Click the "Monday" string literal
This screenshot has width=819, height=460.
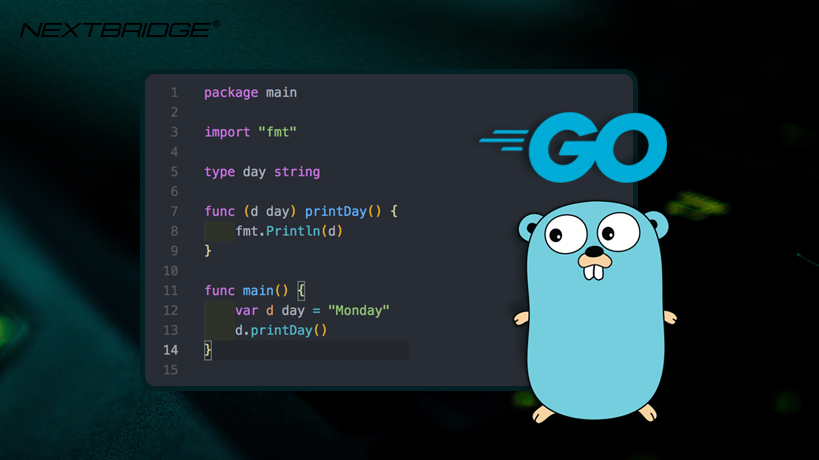point(358,311)
